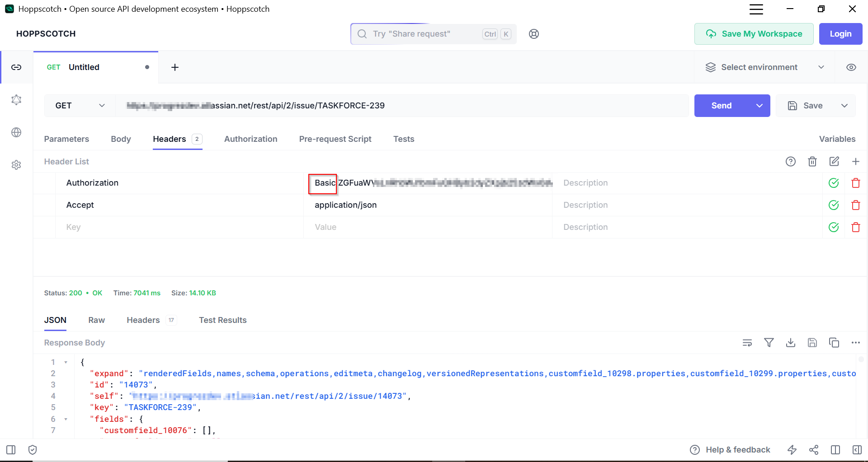Toggle environment visibility eye icon

point(851,67)
